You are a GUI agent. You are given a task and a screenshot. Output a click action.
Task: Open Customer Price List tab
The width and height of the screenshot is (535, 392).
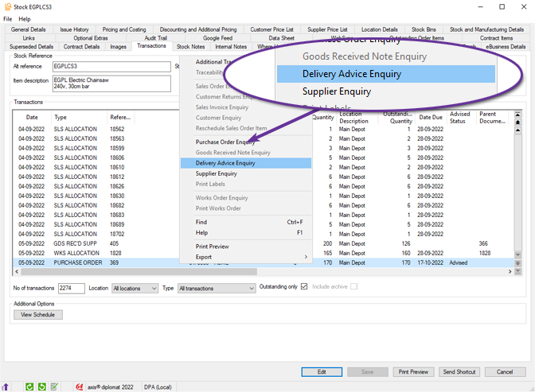[x=271, y=29]
